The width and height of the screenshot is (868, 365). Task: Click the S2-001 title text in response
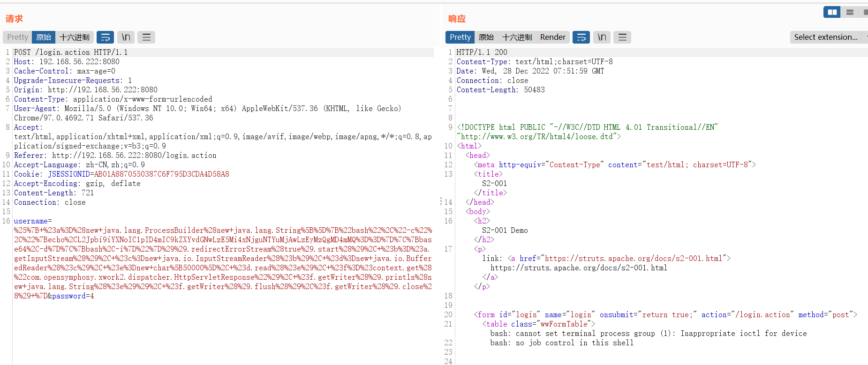point(494,184)
